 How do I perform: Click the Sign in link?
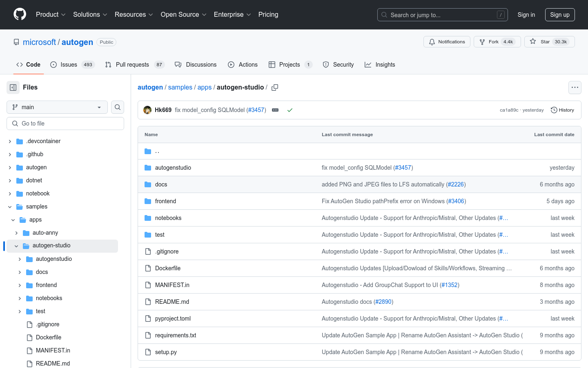click(526, 15)
